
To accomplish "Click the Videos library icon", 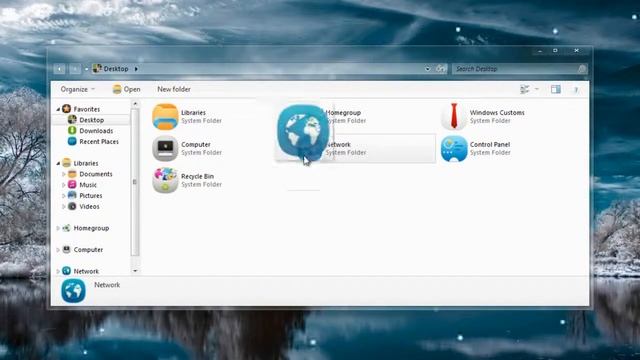I will coord(72,206).
